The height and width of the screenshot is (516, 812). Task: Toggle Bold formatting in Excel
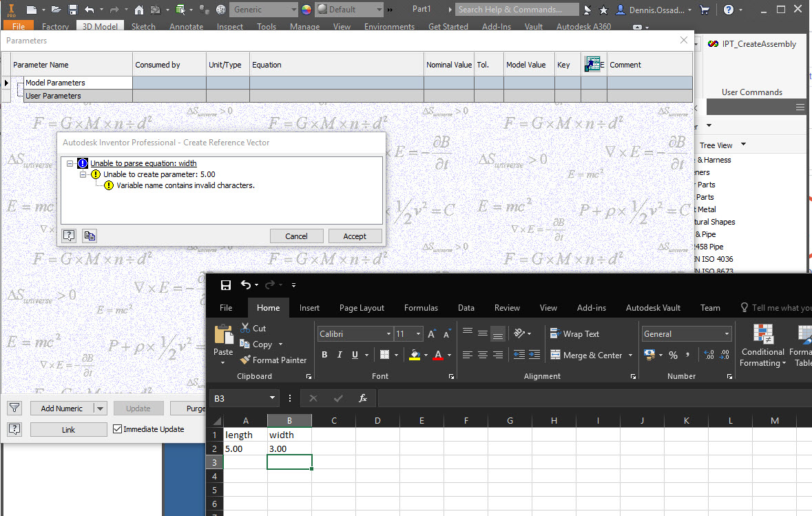pyautogui.click(x=324, y=355)
